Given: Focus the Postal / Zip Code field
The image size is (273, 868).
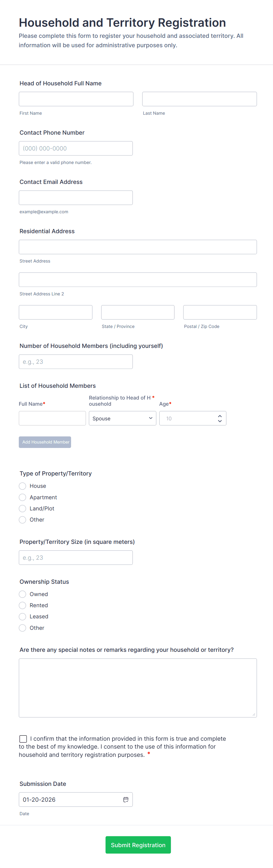Looking at the screenshot, I should coord(220,312).
